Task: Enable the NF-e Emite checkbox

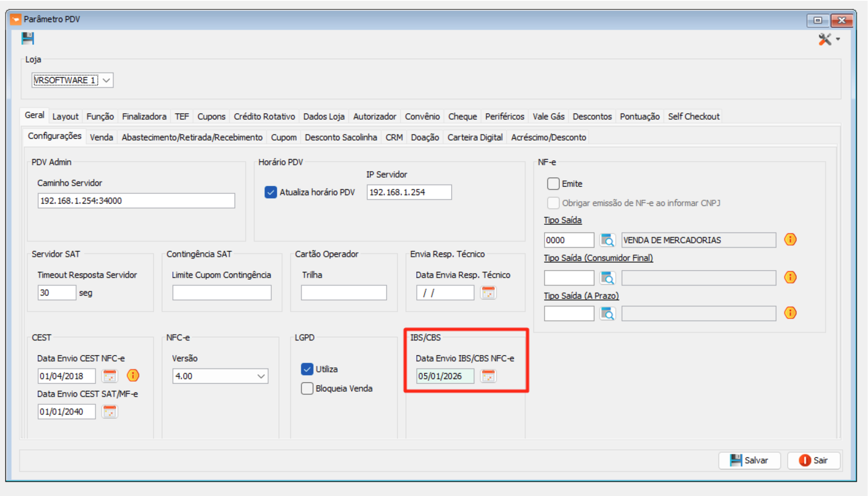Action: tap(553, 184)
